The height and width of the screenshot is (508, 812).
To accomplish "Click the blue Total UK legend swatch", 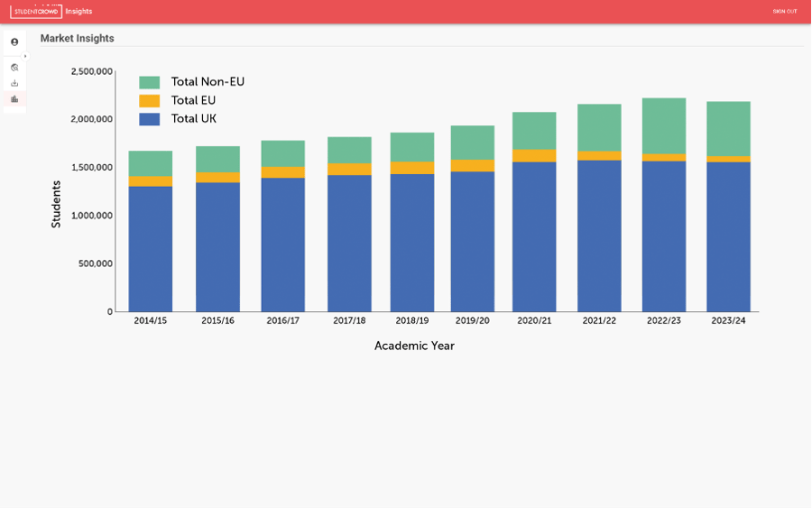I will tap(150, 119).
